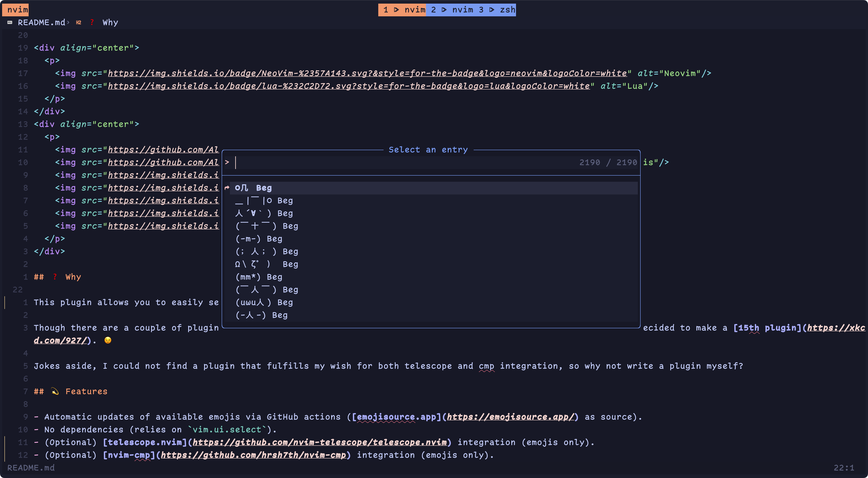Click the H2 heading icon in breadcrumb
The width and height of the screenshot is (868, 478).
tap(78, 23)
